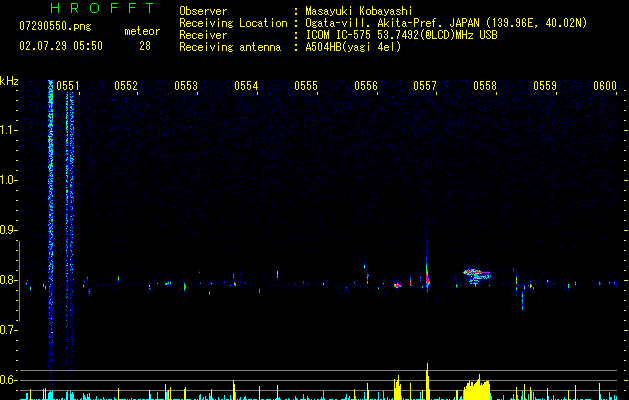Viewport: 629px width, 400px height.
Task: Click the 0.9 kHz axis label
Action: (8, 230)
